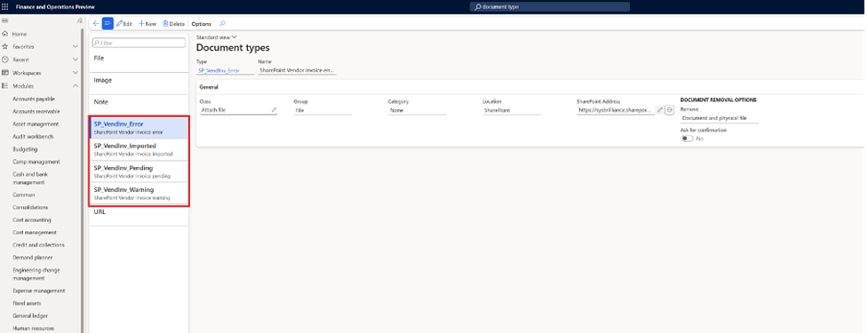Open Budgeting module
868x333 pixels.
tap(25, 149)
